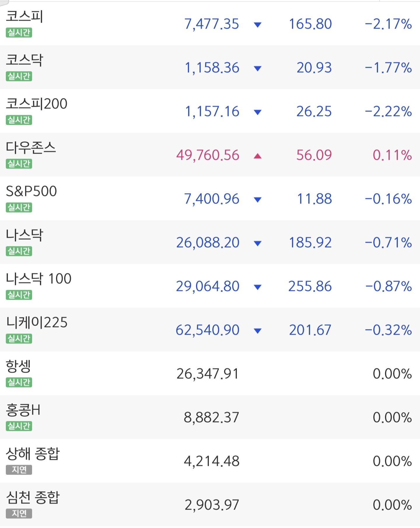Tap the 상해 종합 price 4,214.48
Screen dimensions: 420x528
pos(212,461)
